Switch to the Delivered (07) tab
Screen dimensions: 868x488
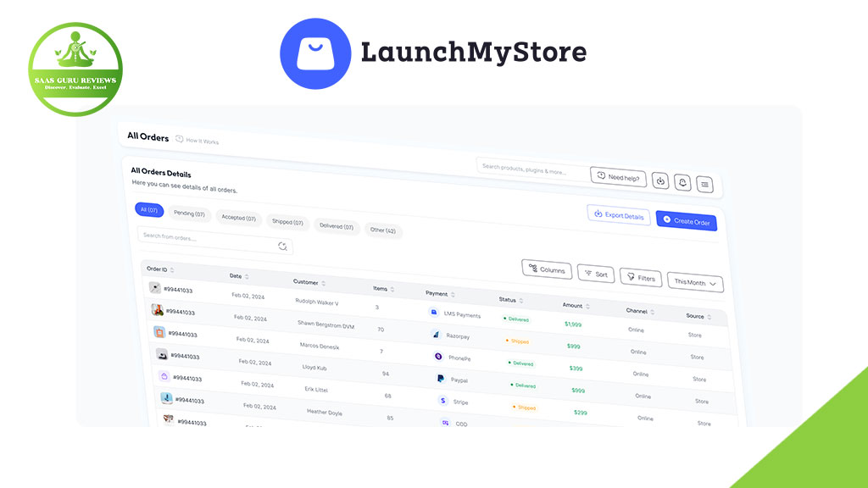(x=337, y=226)
